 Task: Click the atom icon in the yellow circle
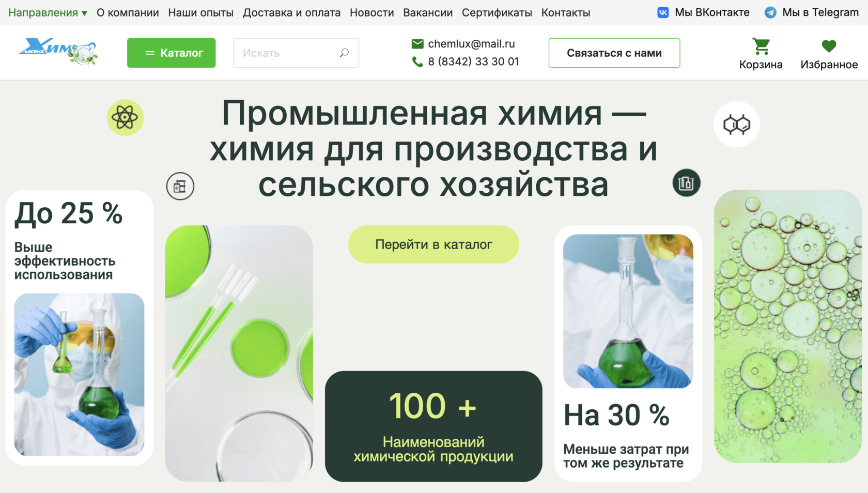pos(125,118)
